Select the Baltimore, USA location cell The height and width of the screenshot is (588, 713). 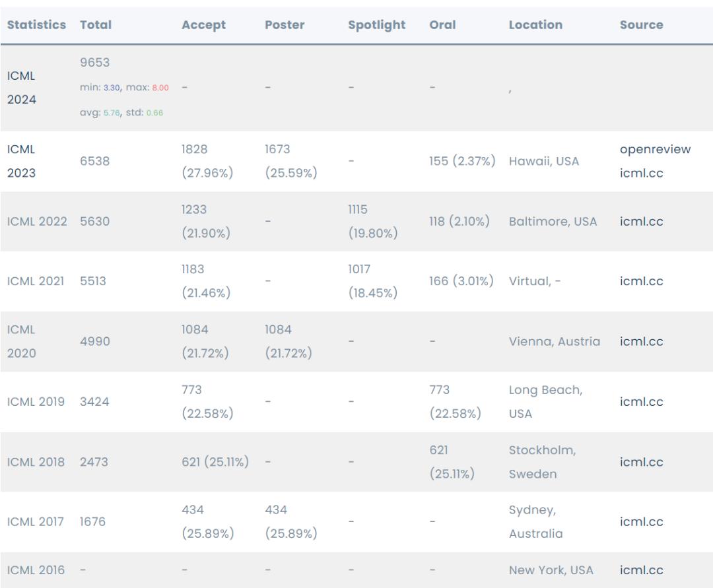click(x=553, y=221)
